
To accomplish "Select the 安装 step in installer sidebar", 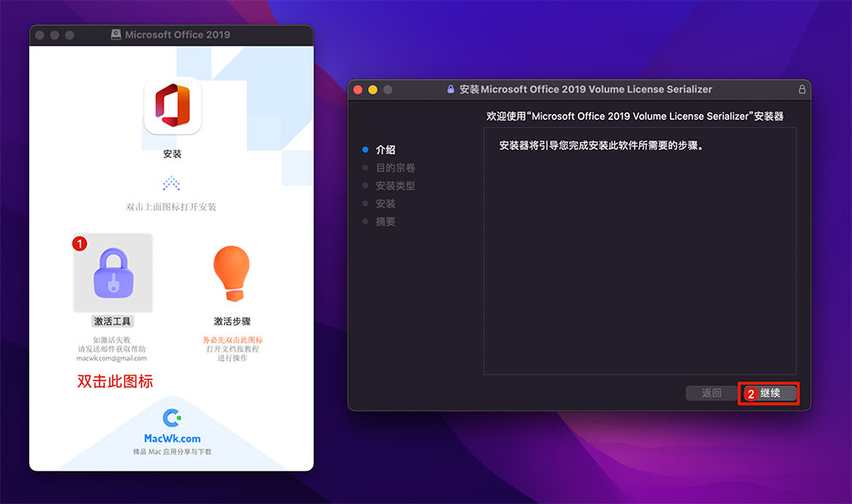I will 385,203.
